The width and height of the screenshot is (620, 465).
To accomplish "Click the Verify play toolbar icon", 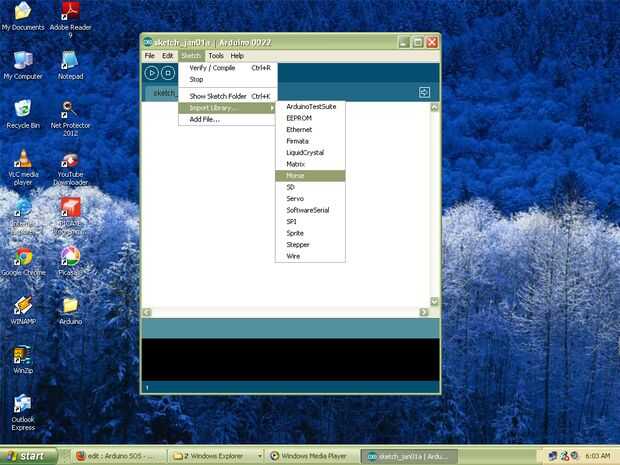I will (151, 73).
